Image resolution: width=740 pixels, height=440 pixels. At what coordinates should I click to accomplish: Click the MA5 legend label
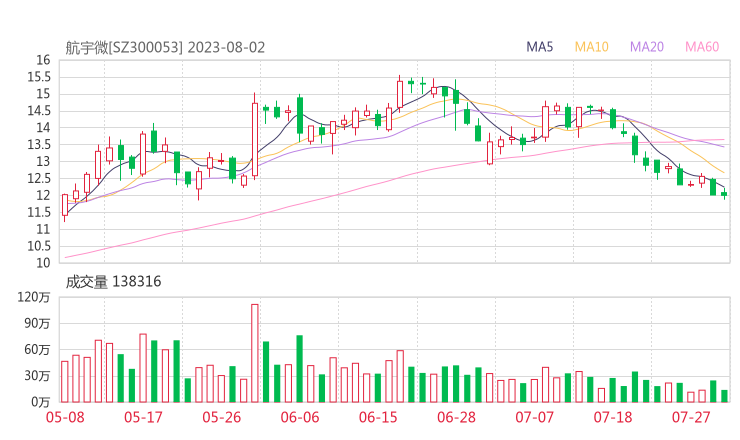click(539, 47)
